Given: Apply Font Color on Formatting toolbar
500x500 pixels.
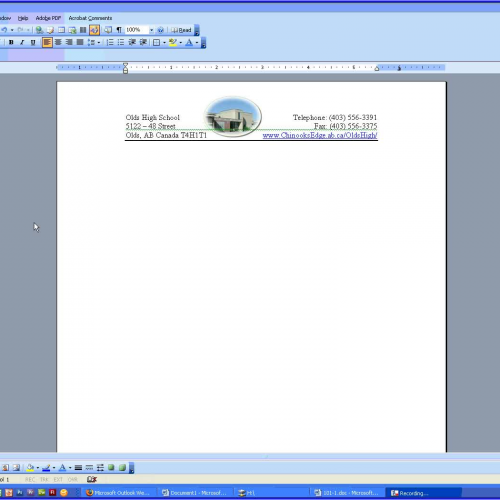Looking at the screenshot, I should [189, 42].
